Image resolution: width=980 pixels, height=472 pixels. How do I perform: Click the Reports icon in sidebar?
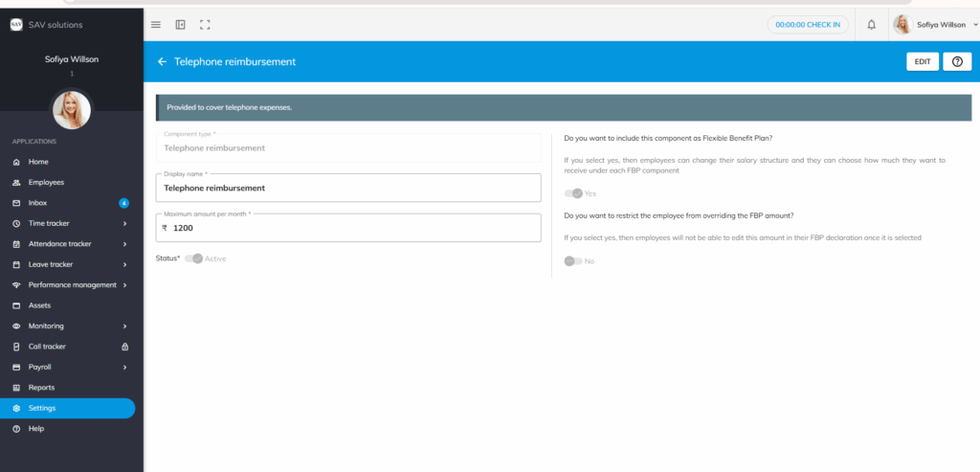(17, 388)
